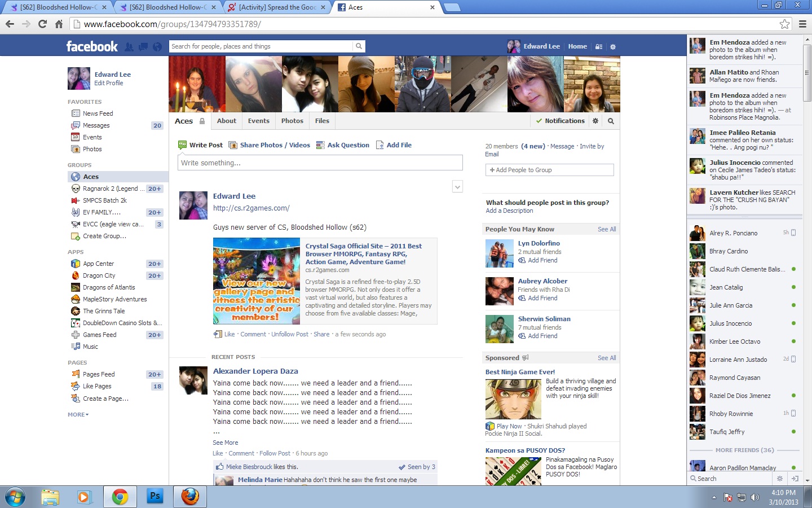Viewport: 812px width, 508px height.
Task: Open the group settings gear dropdown
Action: click(x=595, y=121)
